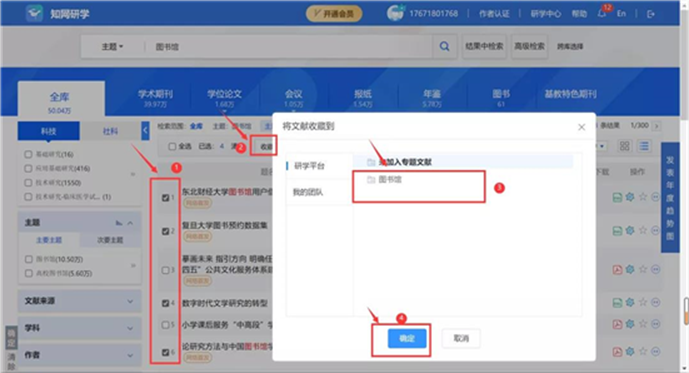The height and width of the screenshot is (373, 689).
Task: Click the search keyword input field
Action: (x=290, y=47)
